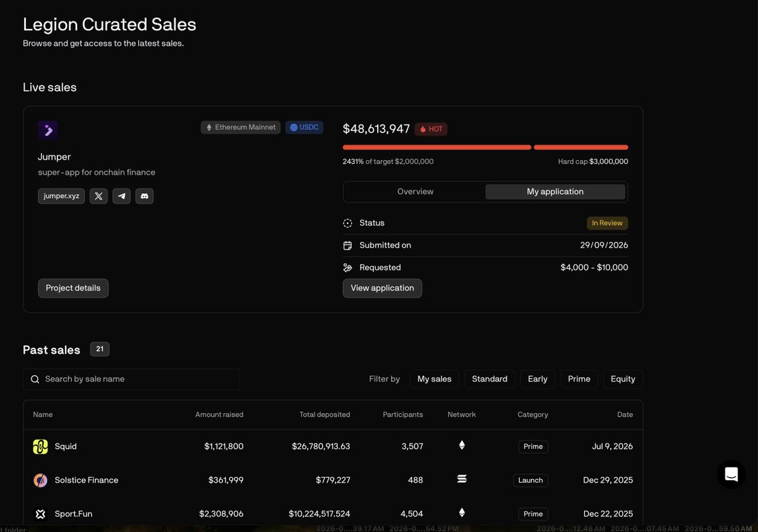758x532 pixels.
Task: Open Jumper's Telegram channel icon
Action: (x=121, y=196)
